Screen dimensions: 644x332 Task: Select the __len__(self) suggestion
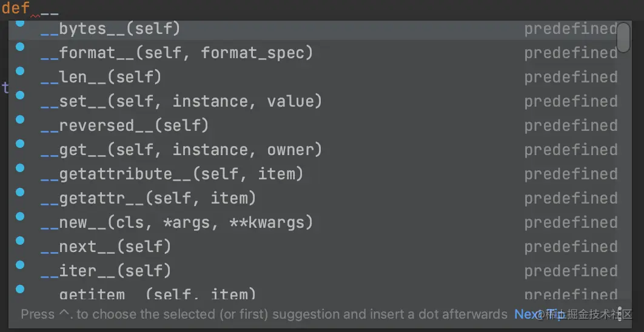[x=101, y=77]
